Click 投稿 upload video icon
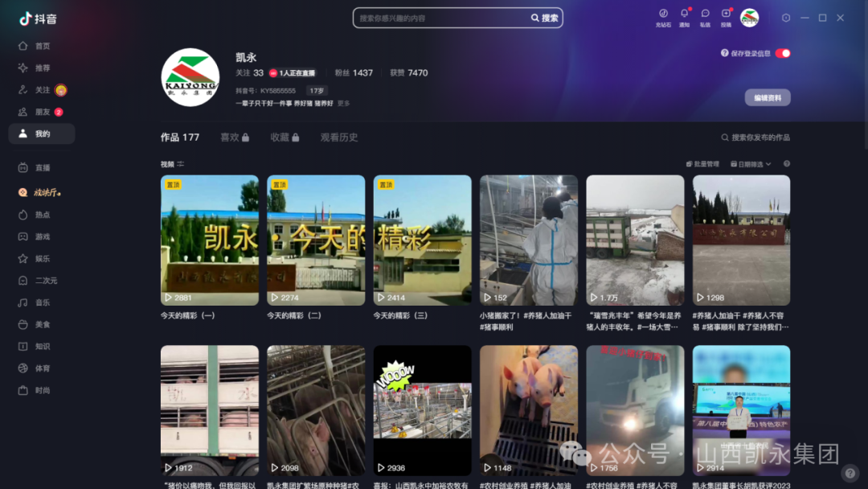This screenshot has width=868, height=489. tap(726, 18)
